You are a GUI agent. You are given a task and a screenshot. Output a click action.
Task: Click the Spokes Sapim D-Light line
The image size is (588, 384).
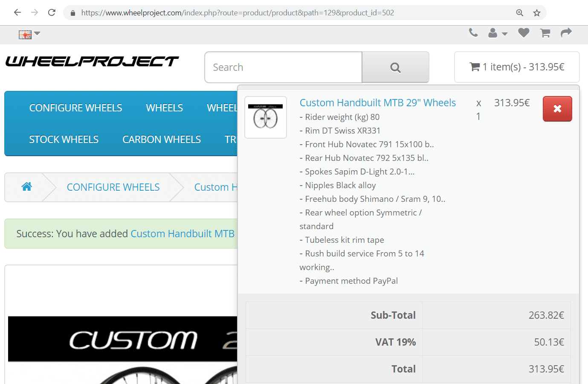[357, 172]
